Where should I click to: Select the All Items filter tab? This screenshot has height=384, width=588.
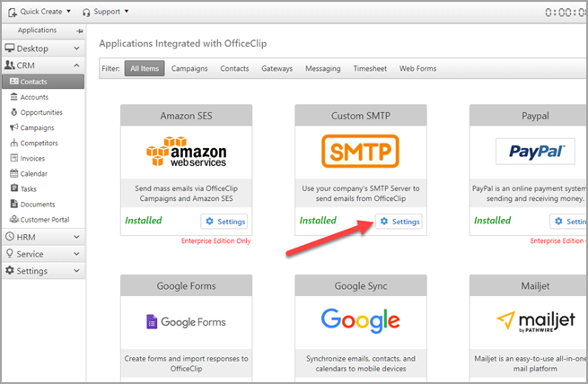click(x=145, y=68)
